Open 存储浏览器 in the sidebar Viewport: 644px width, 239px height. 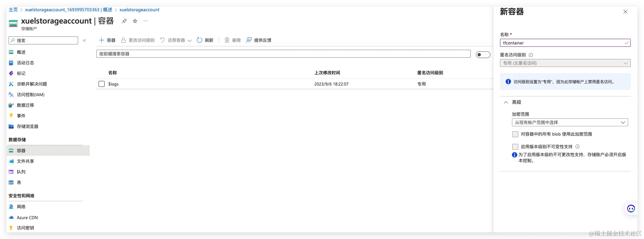point(27,126)
